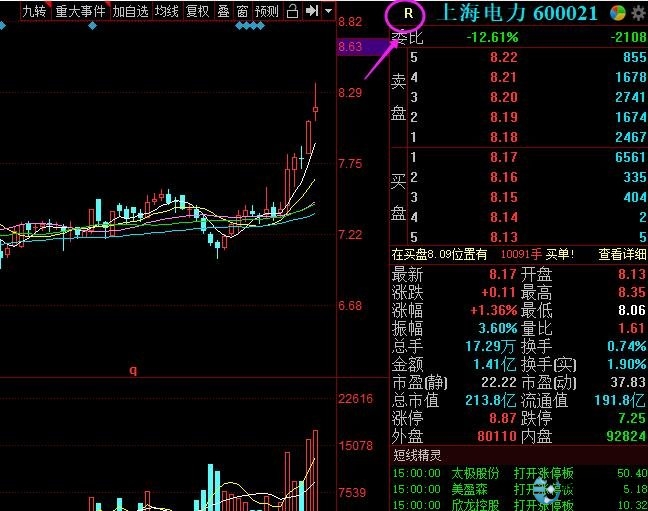Select sell level 5 price 8.22
This screenshot has width=648, height=511.
504,57
